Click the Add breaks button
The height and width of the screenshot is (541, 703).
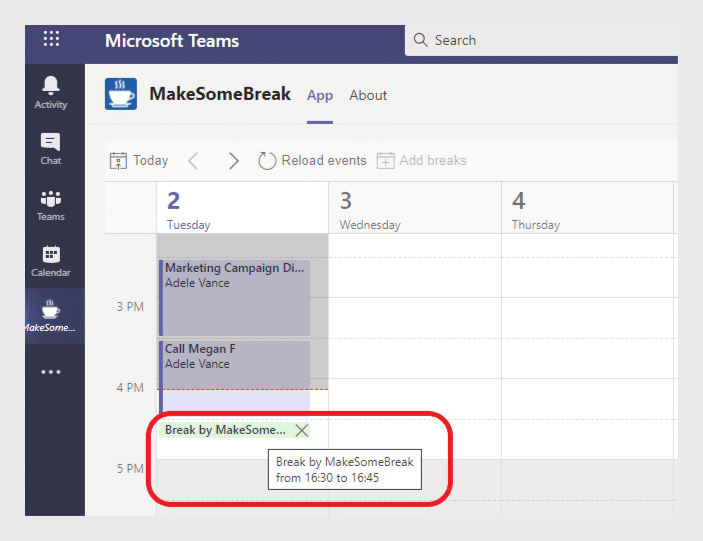pyautogui.click(x=421, y=160)
